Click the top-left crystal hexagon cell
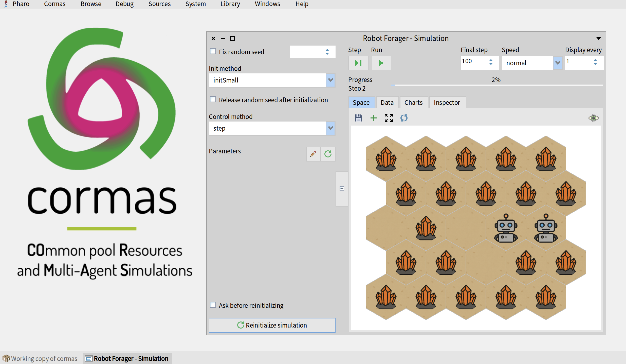 click(386, 159)
